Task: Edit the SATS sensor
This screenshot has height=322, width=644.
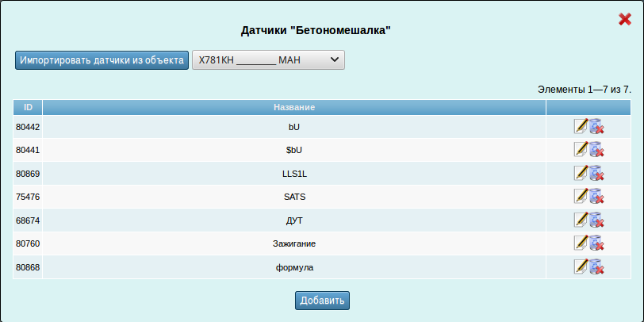Action: coord(581,196)
